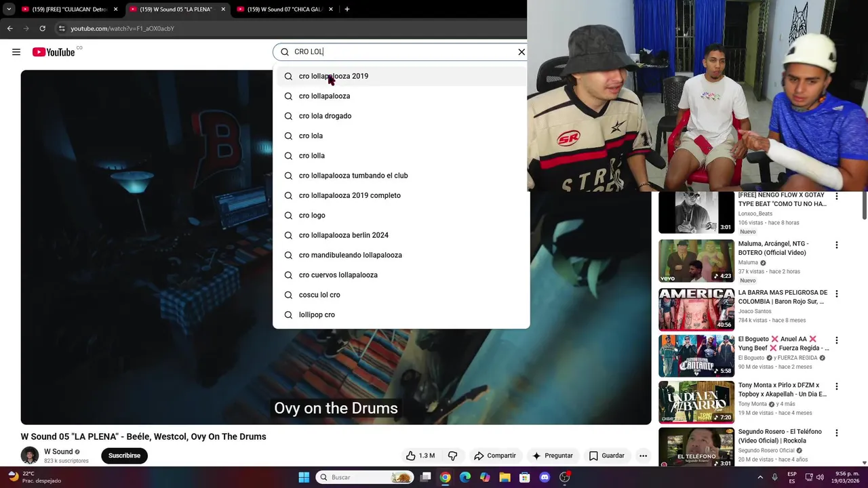The height and width of the screenshot is (488, 868).
Task: Choose suggestion "cro cuervos lollapalooza"
Action: [401, 275]
